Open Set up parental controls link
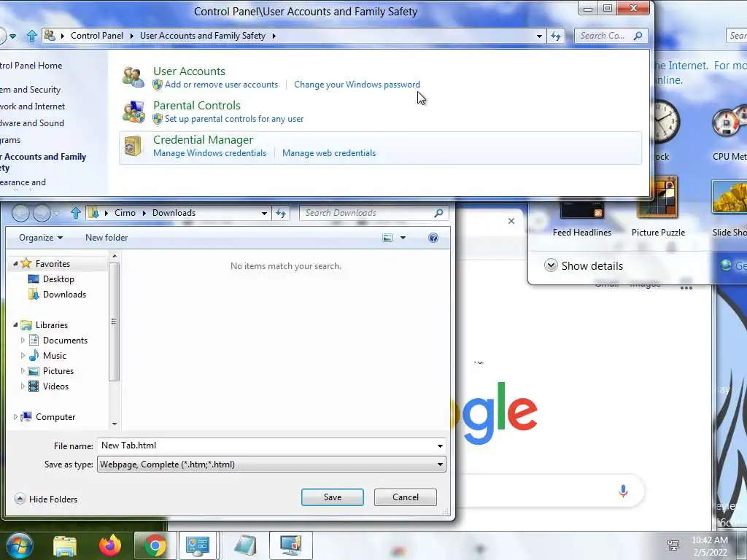Screen dimensions: 747x560 234,119
